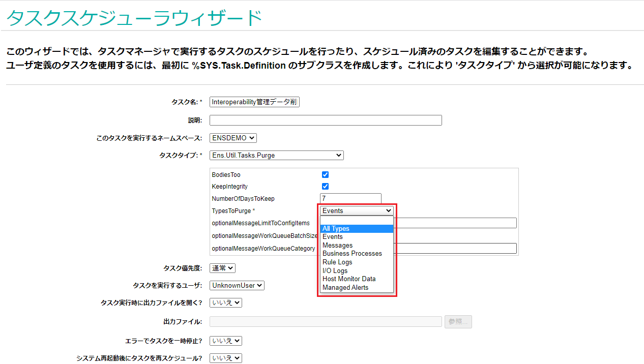Click the タスク名 input field

click(254, 102)
